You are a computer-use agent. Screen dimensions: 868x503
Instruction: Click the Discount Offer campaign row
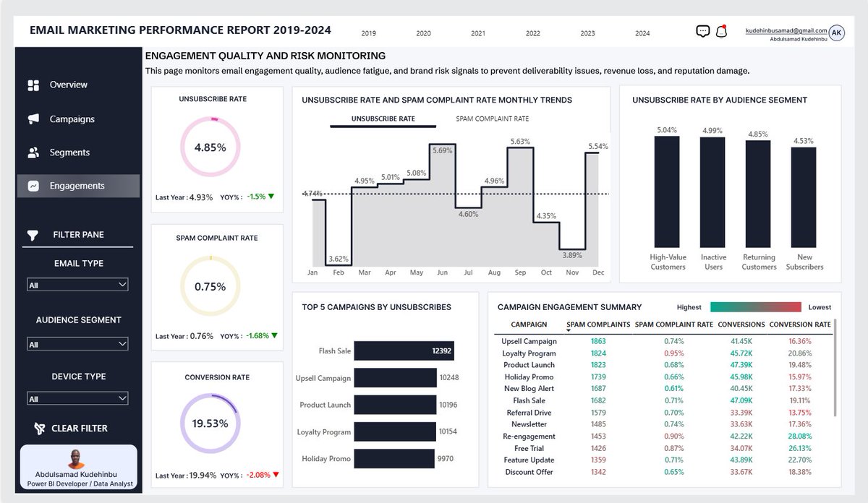coord(663,472)
